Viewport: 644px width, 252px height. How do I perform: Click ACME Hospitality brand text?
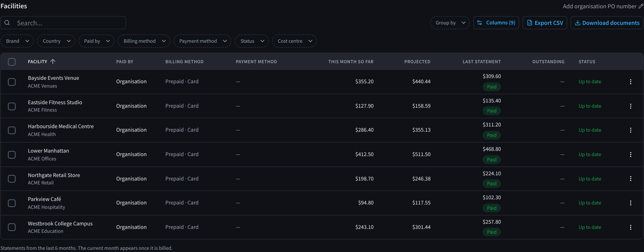(46, 207)
